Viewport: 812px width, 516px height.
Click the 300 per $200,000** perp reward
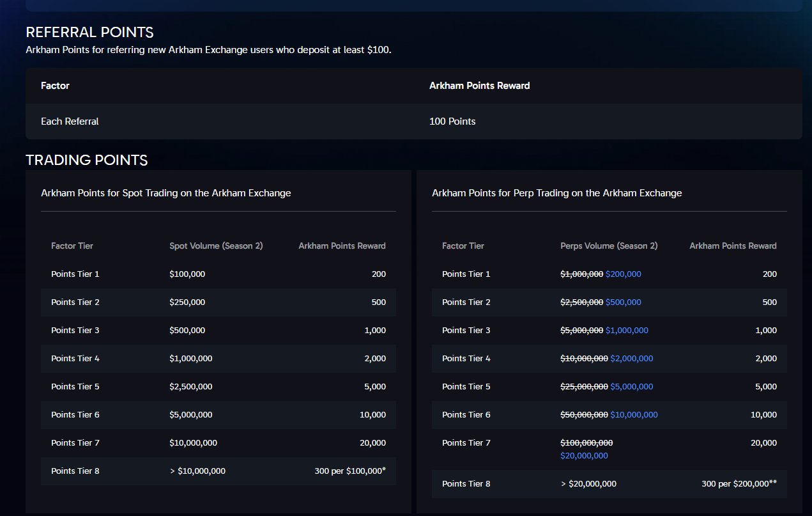pyautogui.click(x=739, y=484)
